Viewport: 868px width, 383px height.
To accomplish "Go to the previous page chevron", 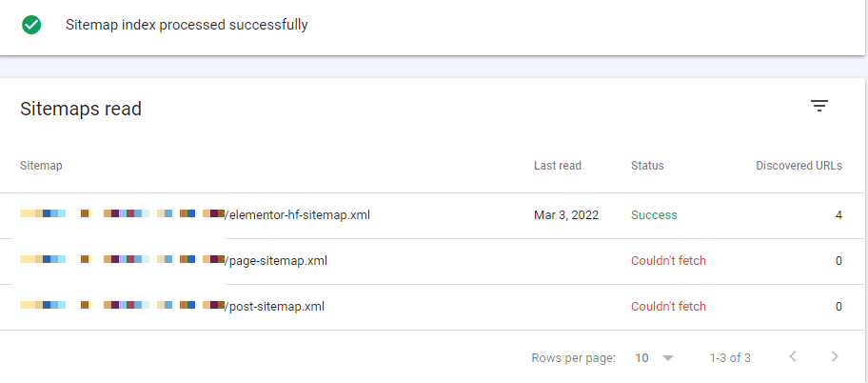I will 793,356.
